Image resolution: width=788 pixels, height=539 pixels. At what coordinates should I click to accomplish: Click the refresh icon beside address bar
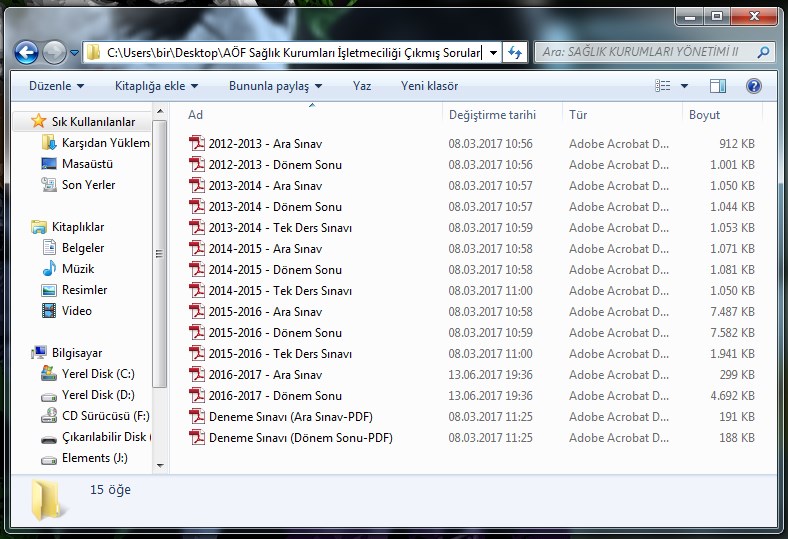515,52
